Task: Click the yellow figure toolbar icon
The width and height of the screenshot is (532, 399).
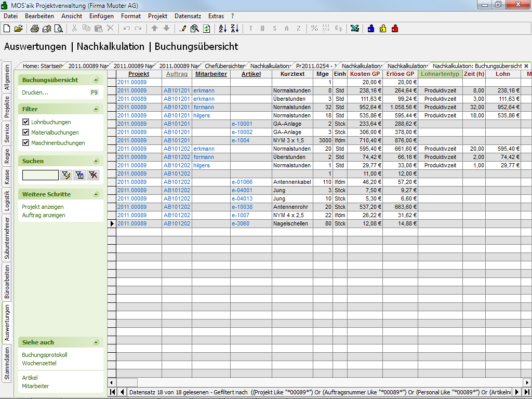Action: click(383, 29)
